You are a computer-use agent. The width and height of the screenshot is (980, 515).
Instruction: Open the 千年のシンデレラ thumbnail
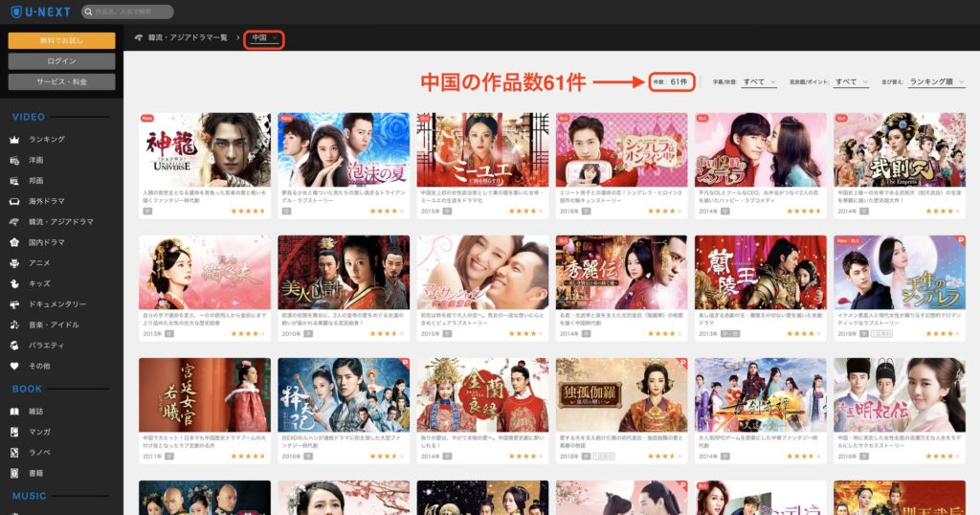(x=900, y=273)
